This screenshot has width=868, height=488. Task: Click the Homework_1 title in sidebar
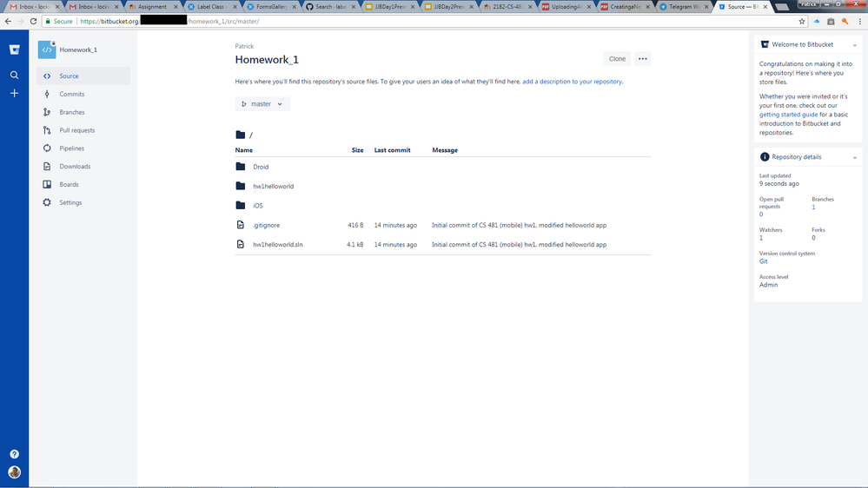(x=78, y=49)
